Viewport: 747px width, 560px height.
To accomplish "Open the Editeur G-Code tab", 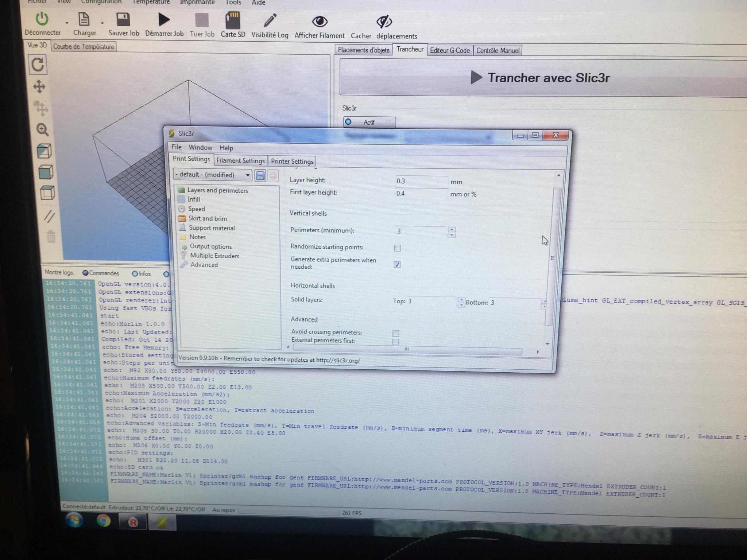I will [x=450, y=50].
